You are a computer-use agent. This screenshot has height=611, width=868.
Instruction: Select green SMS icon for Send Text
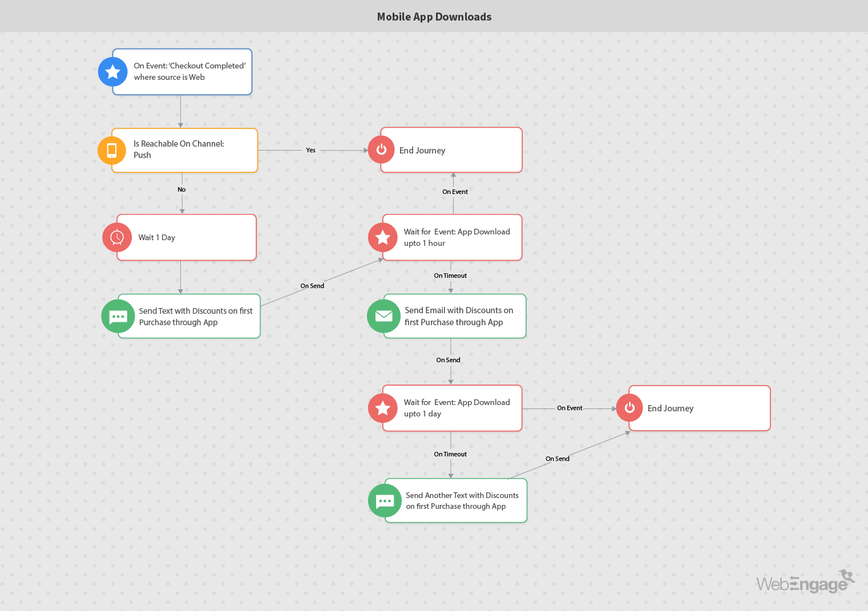pos(118,316)
